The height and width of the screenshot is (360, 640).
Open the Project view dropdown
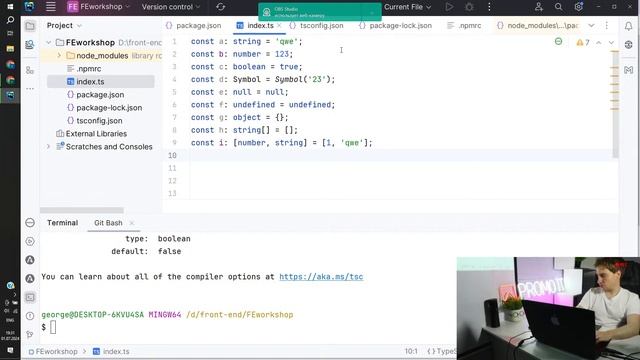(x=64, y=25)
